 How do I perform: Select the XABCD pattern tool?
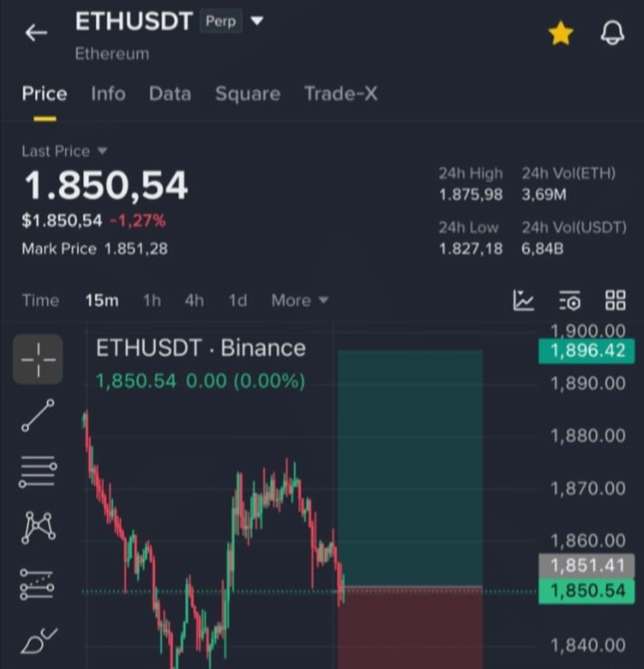pyautogui.click(x=38, y=528)
